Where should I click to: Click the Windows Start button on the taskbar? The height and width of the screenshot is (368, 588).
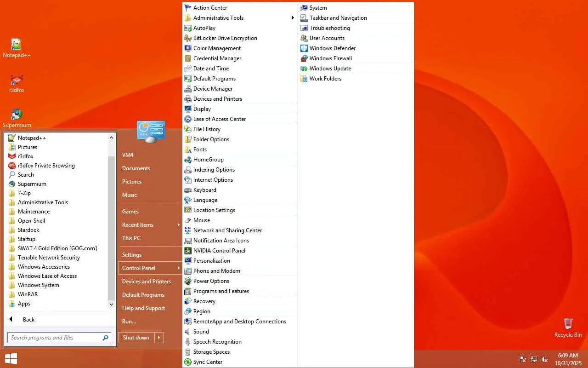(11, 359)
